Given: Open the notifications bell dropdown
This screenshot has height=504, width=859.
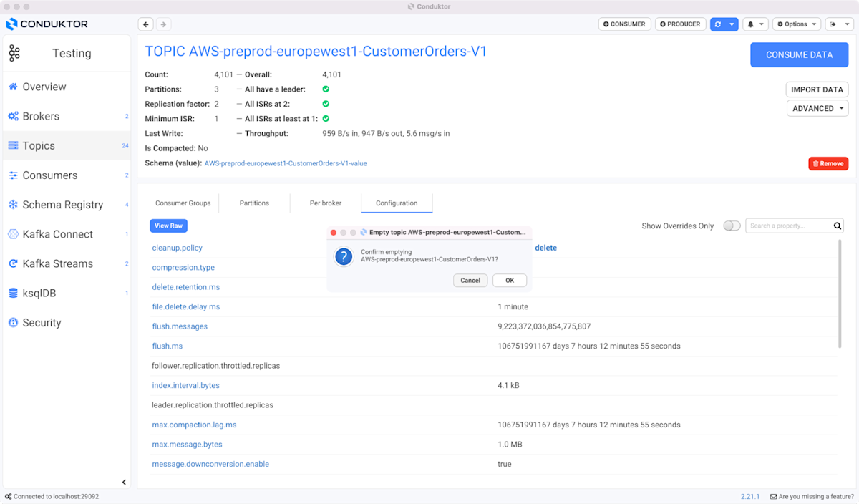Looking at the screenshot, I should pos(755,24).
